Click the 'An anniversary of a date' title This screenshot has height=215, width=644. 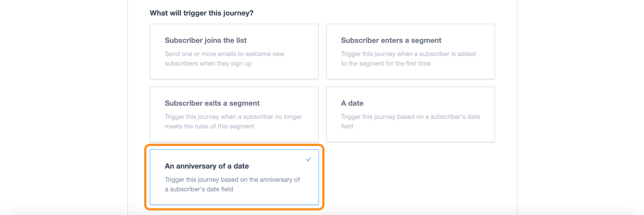(x=207, y=166)
